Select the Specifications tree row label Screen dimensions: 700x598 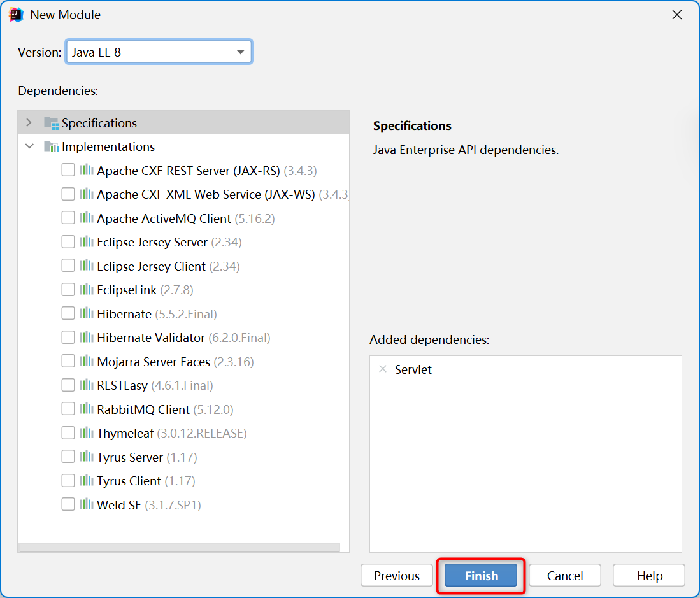(x=99, y=123)
